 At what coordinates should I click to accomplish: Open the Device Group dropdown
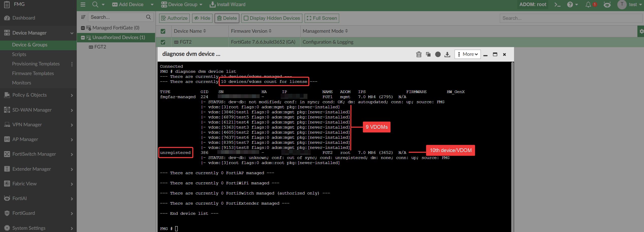click(181, 5)
